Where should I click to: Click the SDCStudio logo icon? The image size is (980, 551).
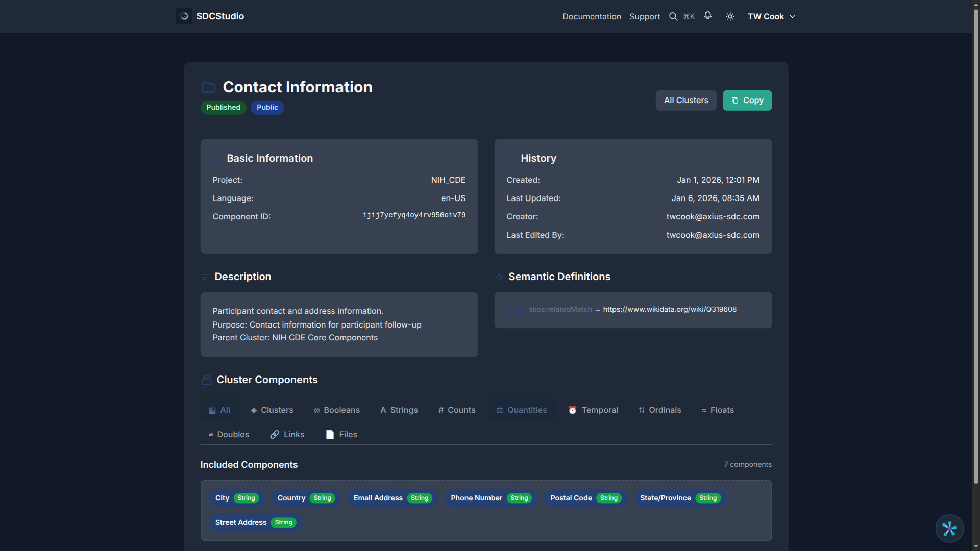click(184, 16)
